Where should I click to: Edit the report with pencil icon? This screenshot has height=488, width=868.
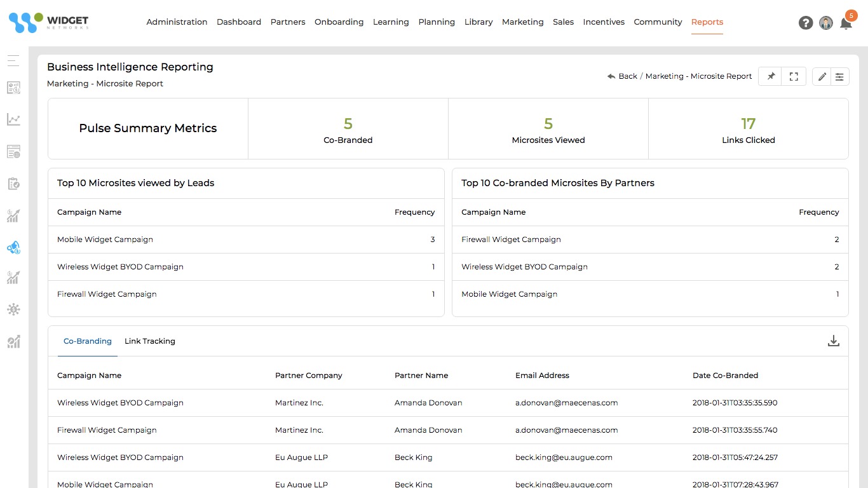coord(822,76)
